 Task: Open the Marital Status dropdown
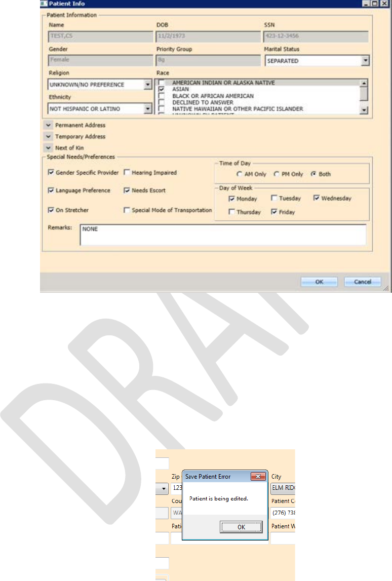click(x=365, y=60)
